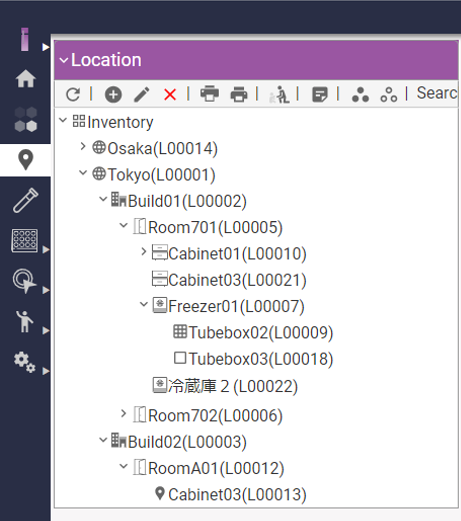This screenshot has width=461, height=521.
Task: Click the hollow three-dots cluster icon
Action: coord(389,95)
